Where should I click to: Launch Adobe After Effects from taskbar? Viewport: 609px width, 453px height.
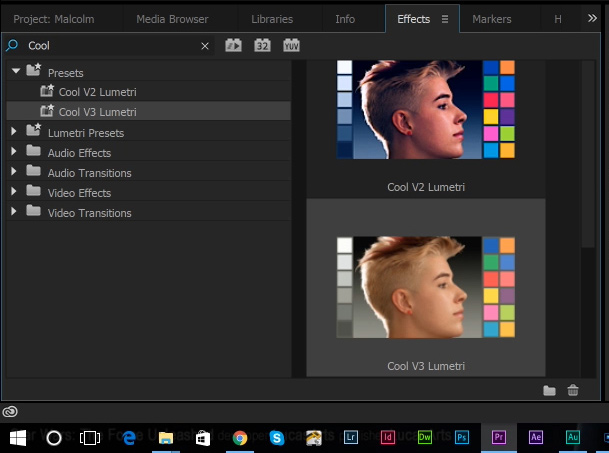[x=536, y=437]
